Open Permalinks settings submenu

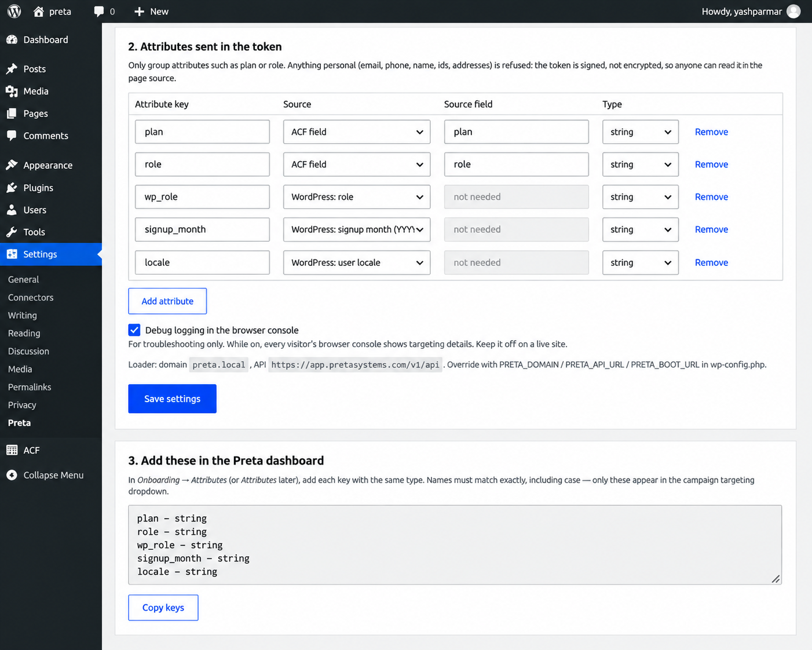pos(30,387)
